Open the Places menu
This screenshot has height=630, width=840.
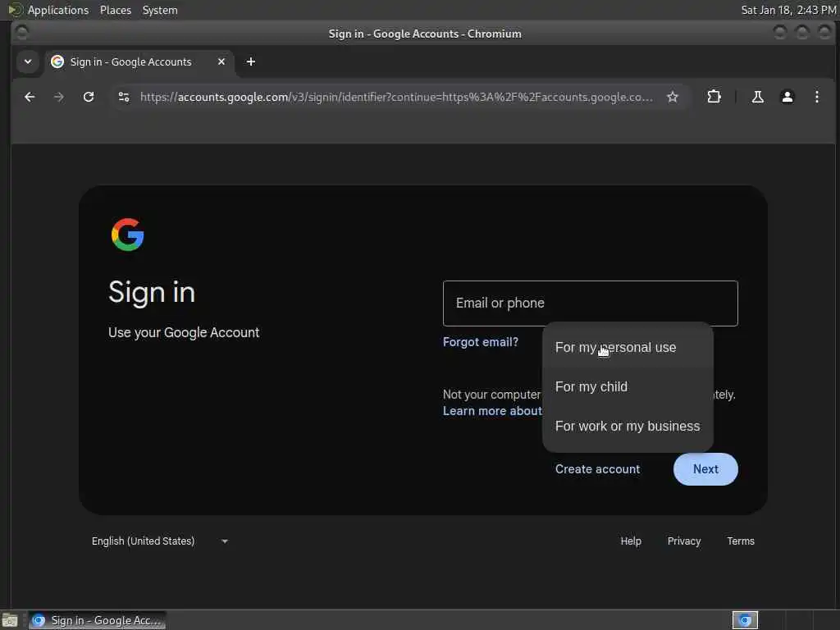tap(115, 10)
